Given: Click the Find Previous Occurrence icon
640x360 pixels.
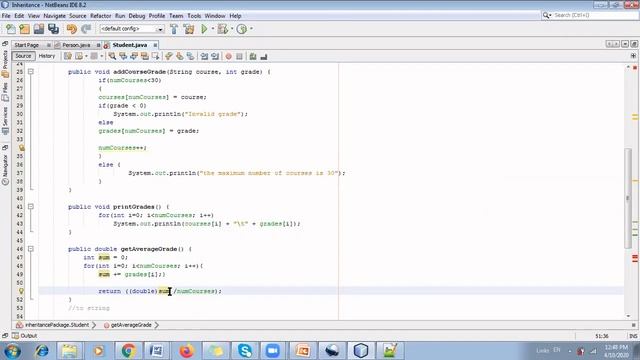Looking at the screenshot, I should pos(123,56).
